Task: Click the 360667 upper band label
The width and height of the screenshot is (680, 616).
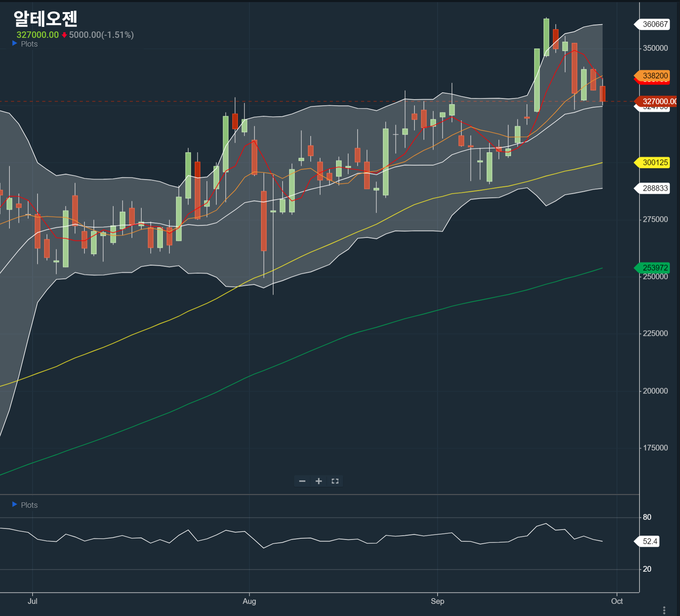Action: pos(655,24)
